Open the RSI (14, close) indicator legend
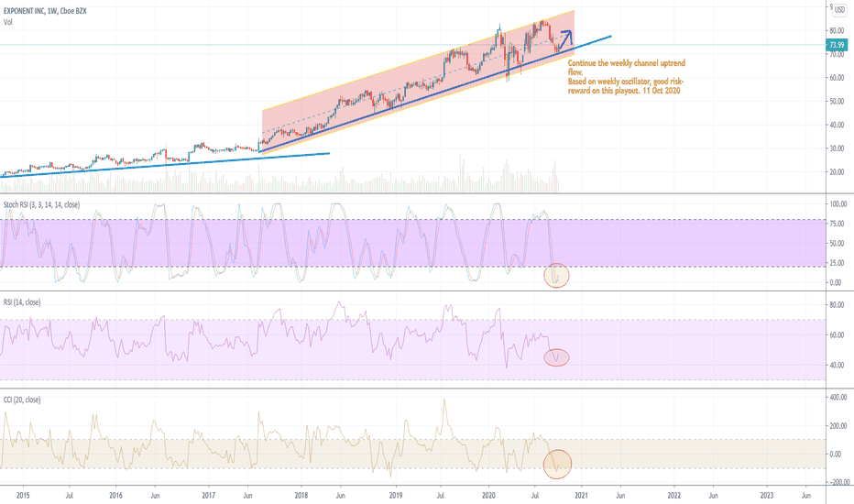Screen dimensions: 854x504 tap(22, 302)
